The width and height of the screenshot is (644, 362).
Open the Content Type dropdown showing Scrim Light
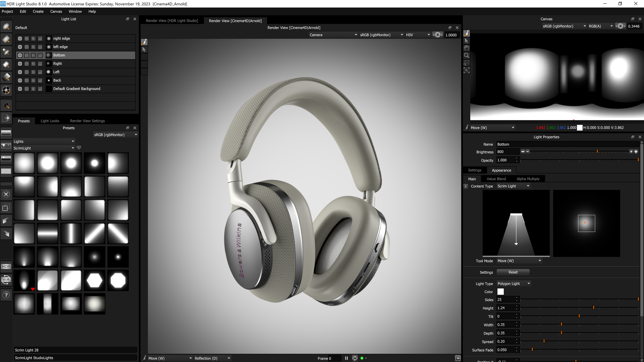(x=513, y=186)
